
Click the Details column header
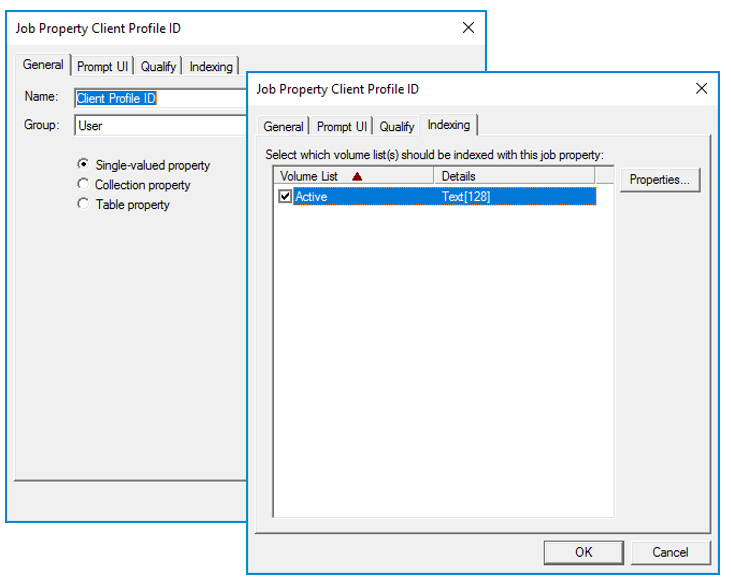514,176
